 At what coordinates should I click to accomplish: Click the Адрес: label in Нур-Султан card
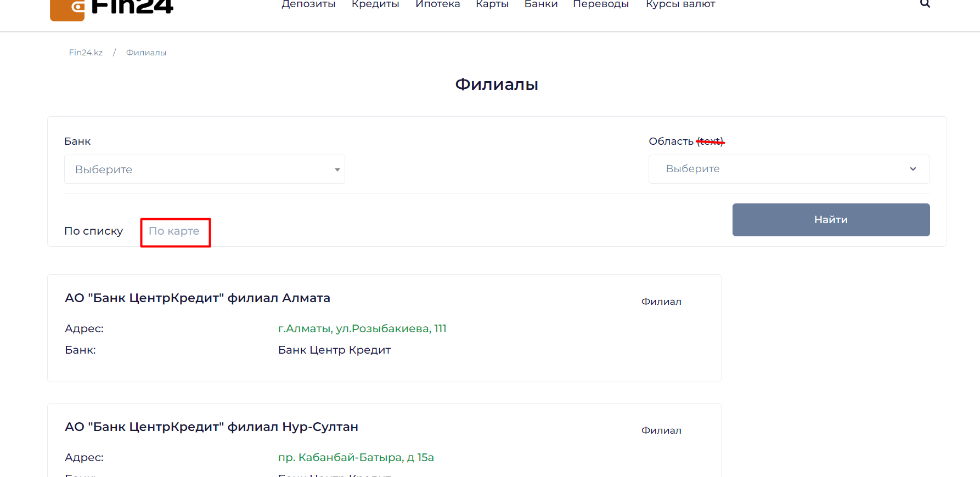point(84,457)
